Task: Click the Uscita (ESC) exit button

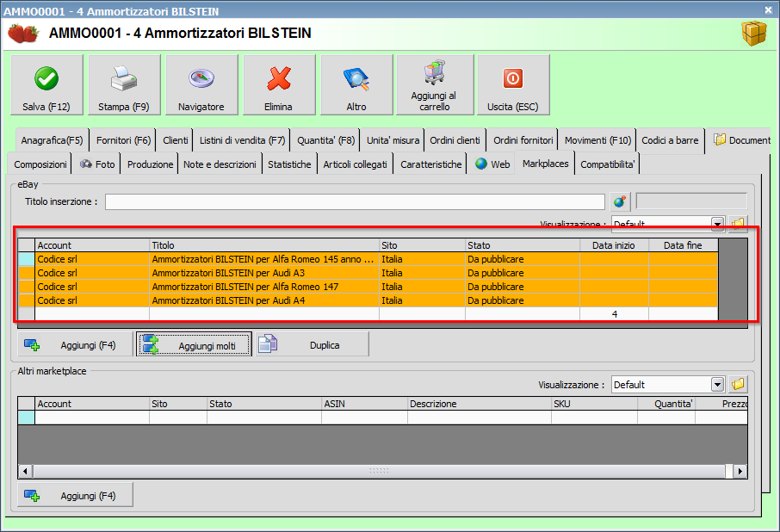Action: (x=513, y=85)
